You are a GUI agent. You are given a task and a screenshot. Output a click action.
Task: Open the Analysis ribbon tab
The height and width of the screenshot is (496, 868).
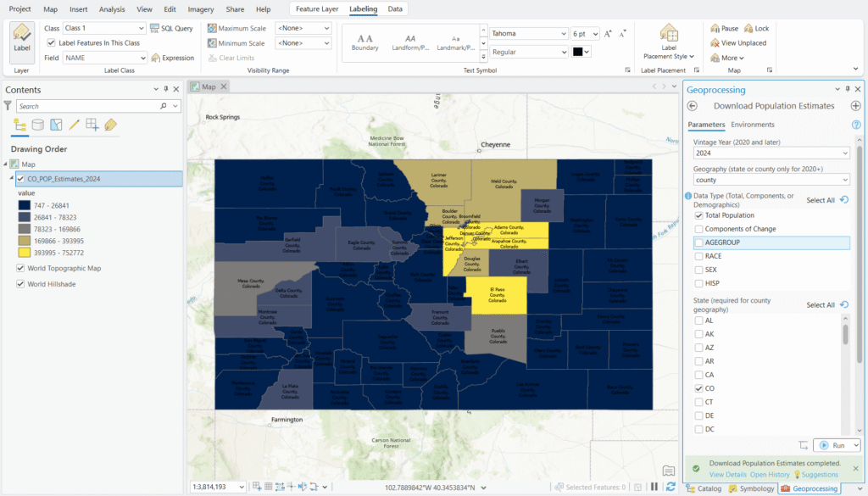[x=111, y=8]
